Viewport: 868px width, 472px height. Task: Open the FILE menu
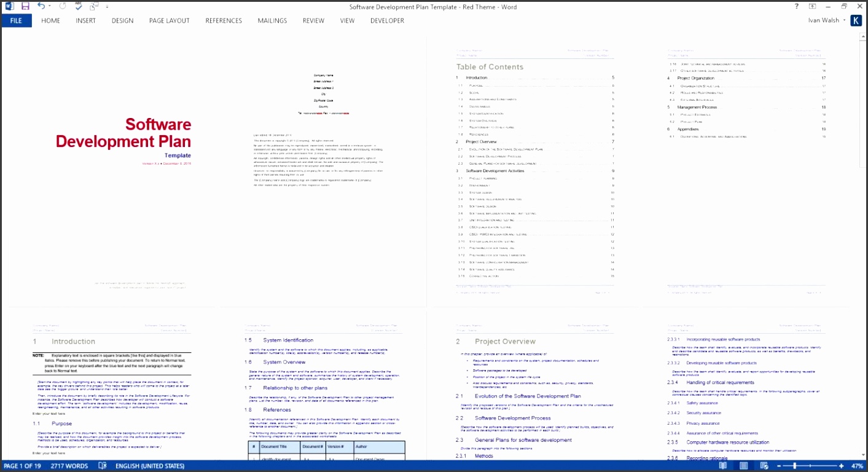coord(16,20)
